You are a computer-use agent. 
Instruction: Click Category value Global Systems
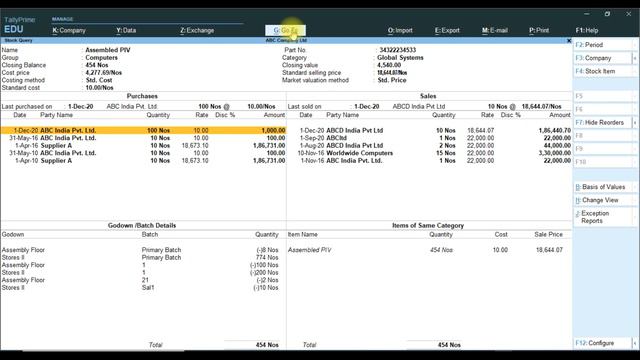pos(400,58)
